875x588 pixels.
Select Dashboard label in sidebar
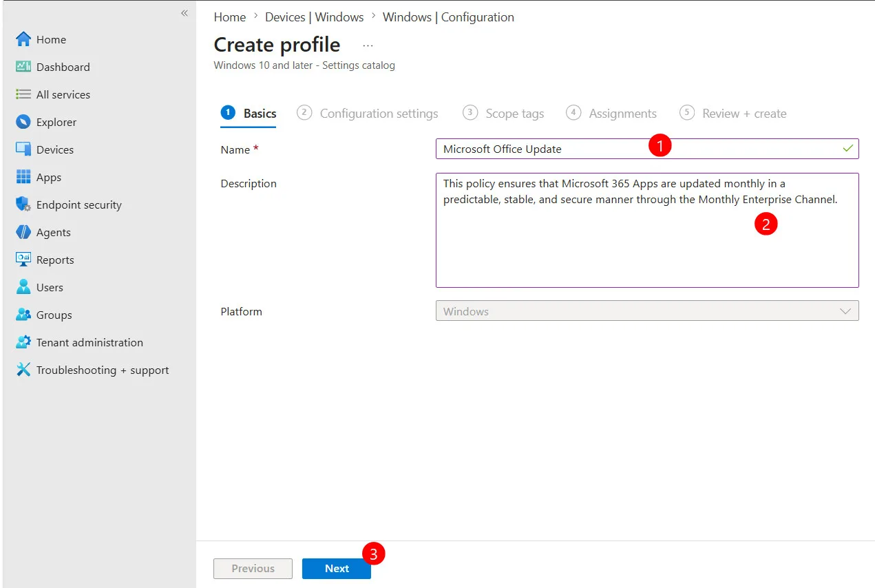click(x=63, y=67)
